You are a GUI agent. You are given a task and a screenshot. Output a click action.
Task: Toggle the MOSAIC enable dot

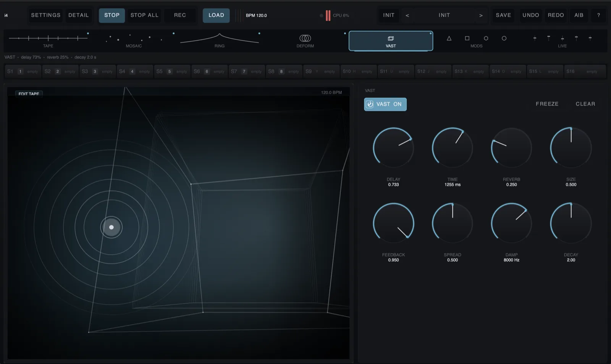[173, 33]
